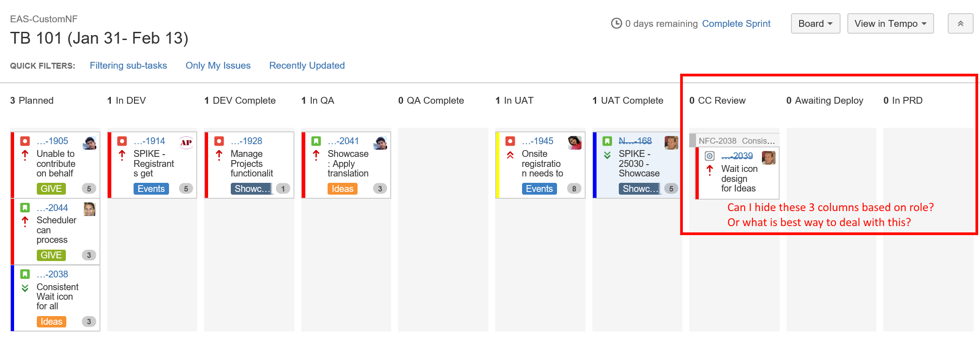The width and height of the screenshot is (980, 342).
Task: Open sub-task link 2039
Action: pos(737,156)
